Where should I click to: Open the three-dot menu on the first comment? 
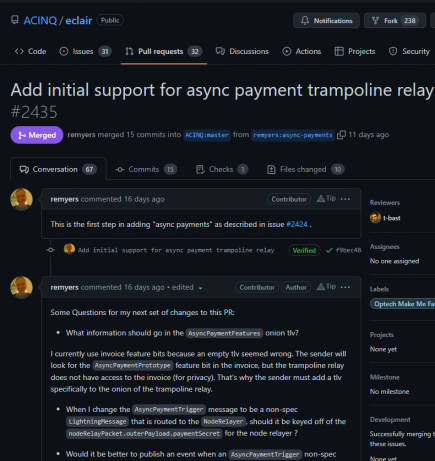click(345, 199)
